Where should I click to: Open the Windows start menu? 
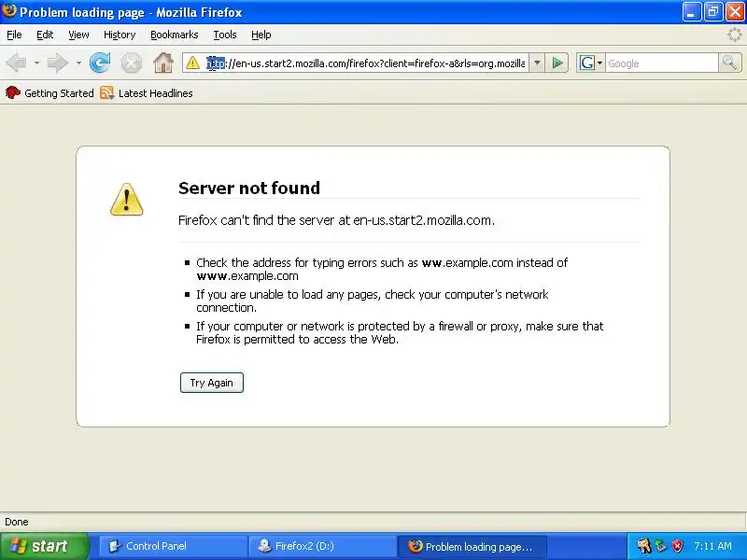tap(44, 546)
